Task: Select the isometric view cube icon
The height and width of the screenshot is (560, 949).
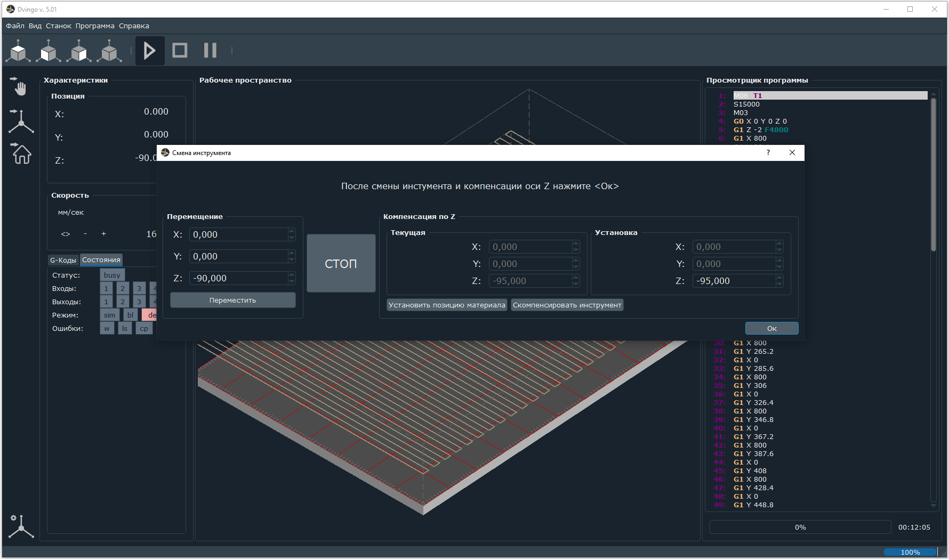Action: click(x=109, y=52)
